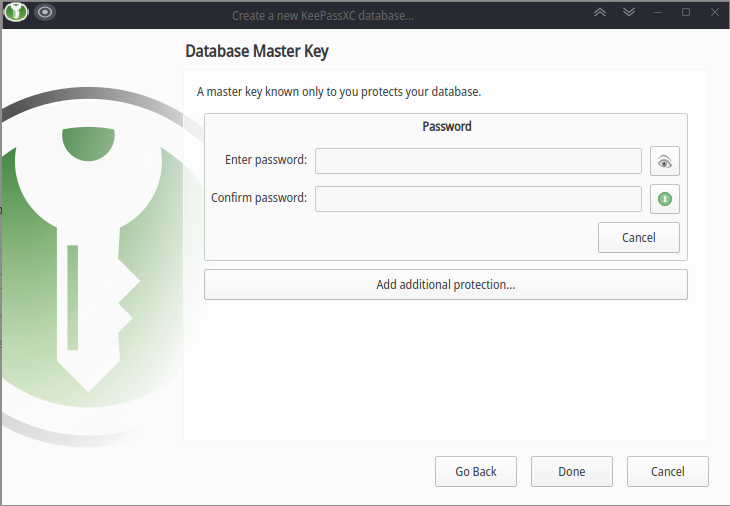Click double down-arrow title bar icon
This screenshot has width=730, height=506.
tap(629, 13)
